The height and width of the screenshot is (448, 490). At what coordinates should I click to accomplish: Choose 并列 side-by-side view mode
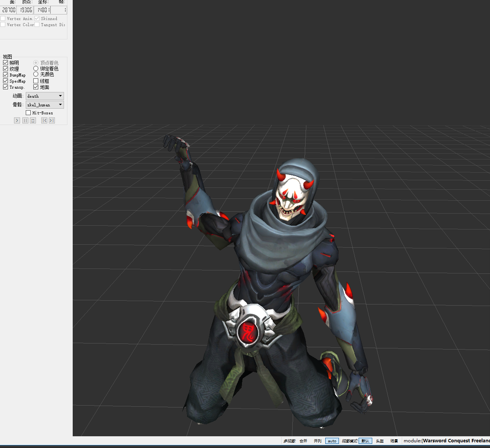tap(318, 441)
